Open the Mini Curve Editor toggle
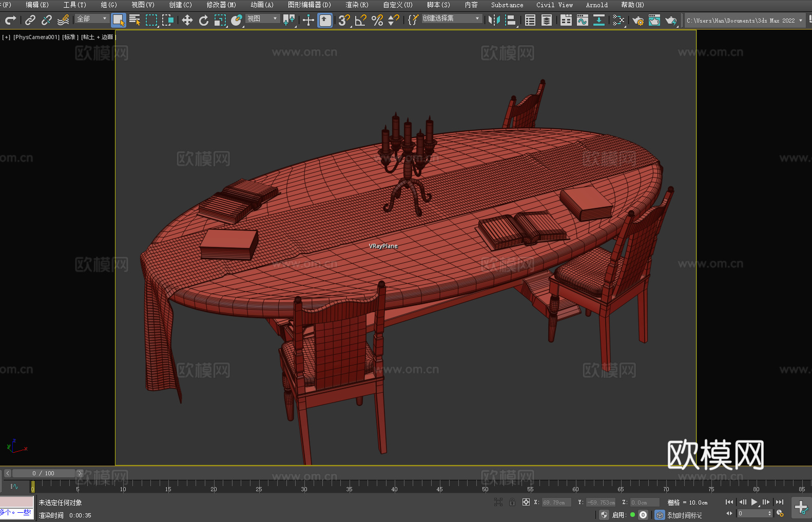This screenshot has width=812, height=522. (14, 486)
